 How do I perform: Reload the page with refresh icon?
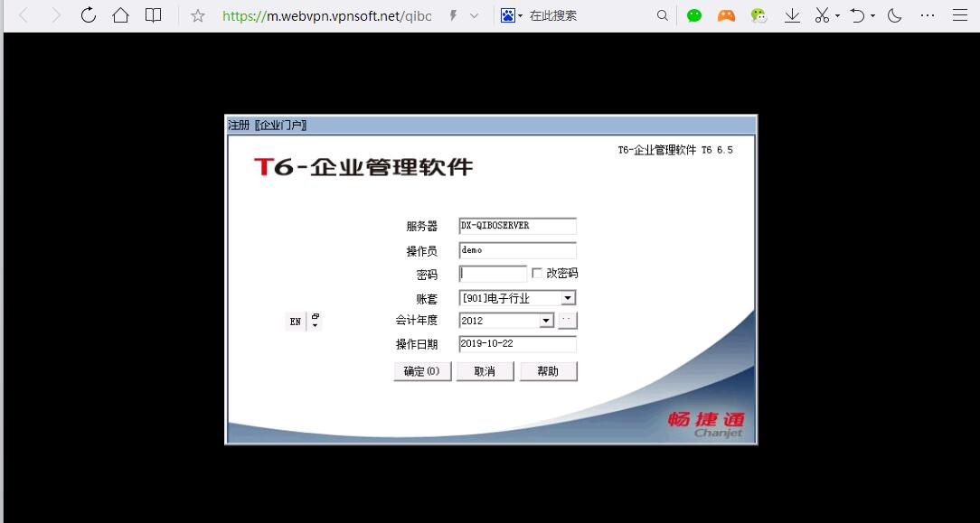pyautogui.click(x=88, y=15)
